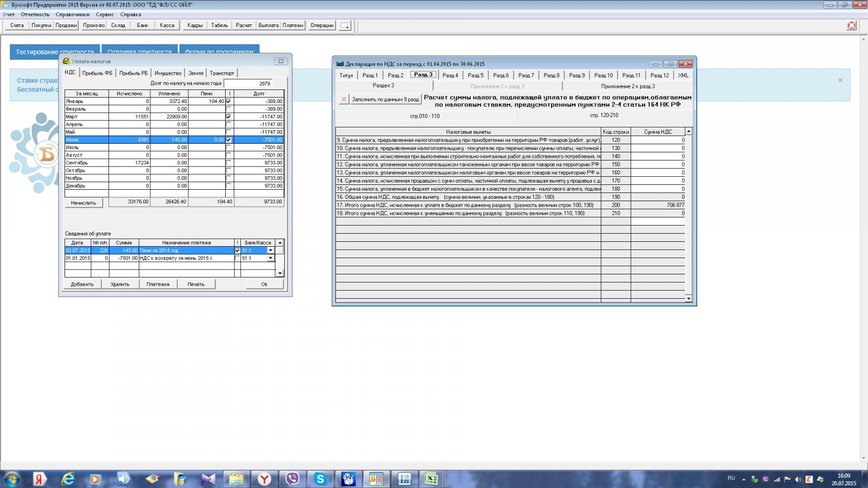Viewport: 868px width, 488px height.
Task: Tick the checkbox for Февраль row
Action: coord(228,109)
